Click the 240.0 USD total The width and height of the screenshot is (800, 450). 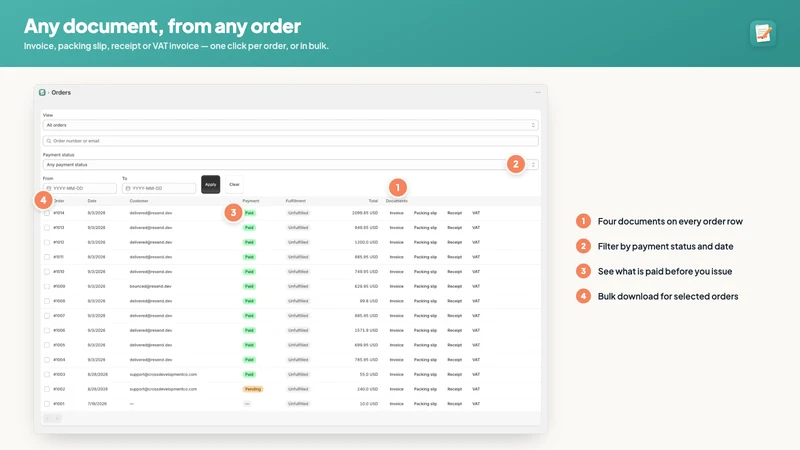(367, 389)
